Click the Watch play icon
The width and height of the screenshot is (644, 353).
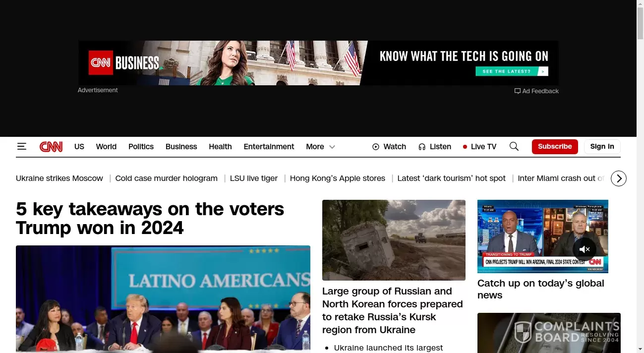click(x=376, y=147)
